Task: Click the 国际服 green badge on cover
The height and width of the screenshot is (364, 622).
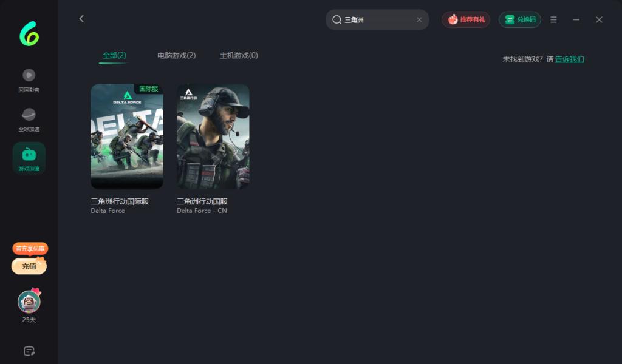Action: [149, 89]
